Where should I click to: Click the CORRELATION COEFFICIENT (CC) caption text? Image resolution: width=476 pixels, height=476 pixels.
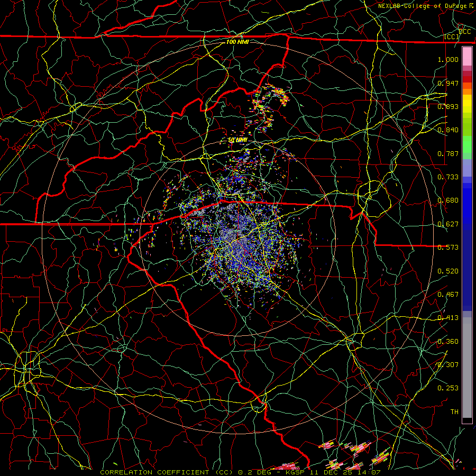pos(167,472)
